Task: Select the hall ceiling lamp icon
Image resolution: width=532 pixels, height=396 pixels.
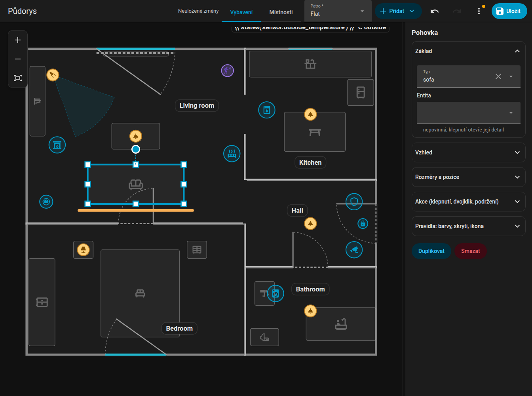Action: pos(310,224)
